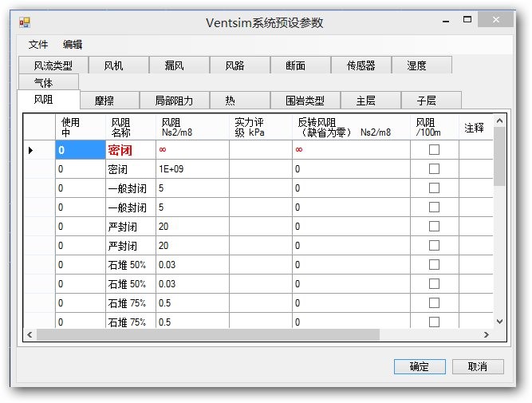Click the Ventsim app icon in title bar

25,23
